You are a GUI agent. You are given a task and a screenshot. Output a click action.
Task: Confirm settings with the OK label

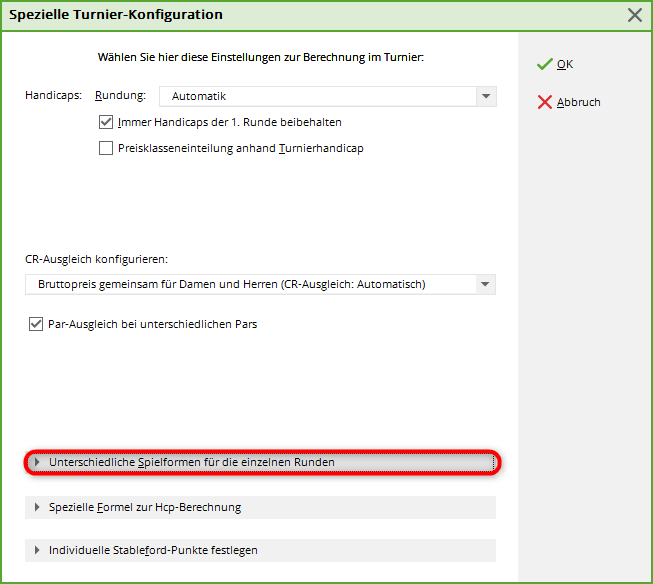[x=565, y=64]
